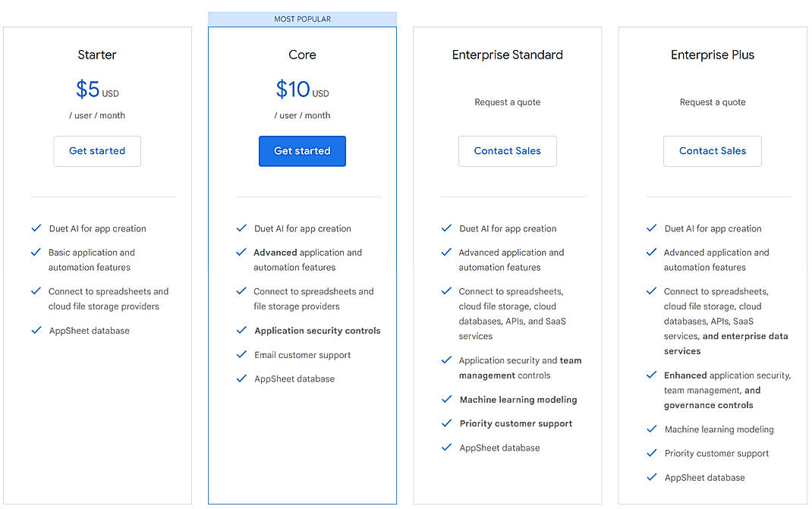
Task: Click Get started for the Starter plan
Action: [97, 151]
